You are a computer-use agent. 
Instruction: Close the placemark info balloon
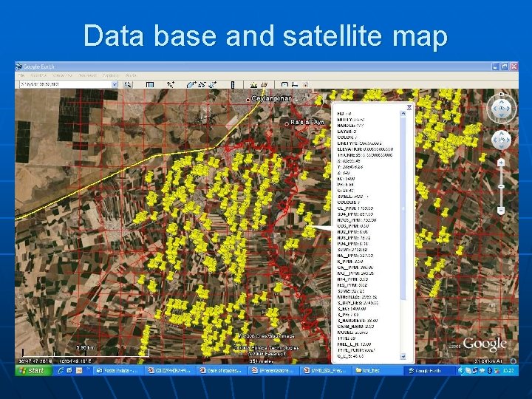[409, 107]
